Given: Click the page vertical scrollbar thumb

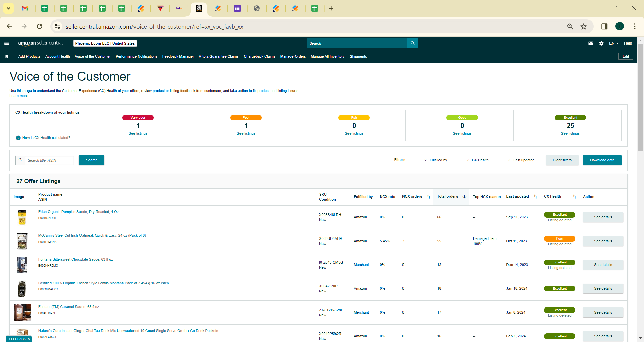Looking at the screenshot, I should (640, 97).
